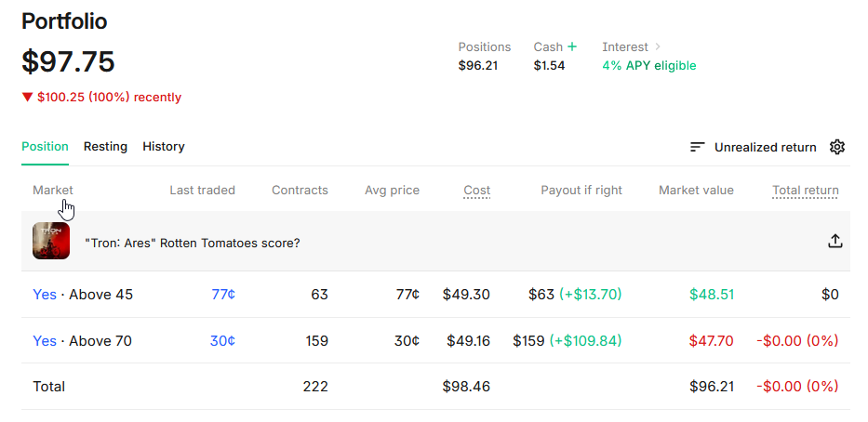Click the Cash label
This screenshot has width=868, height=422.
tap(548, 46)
